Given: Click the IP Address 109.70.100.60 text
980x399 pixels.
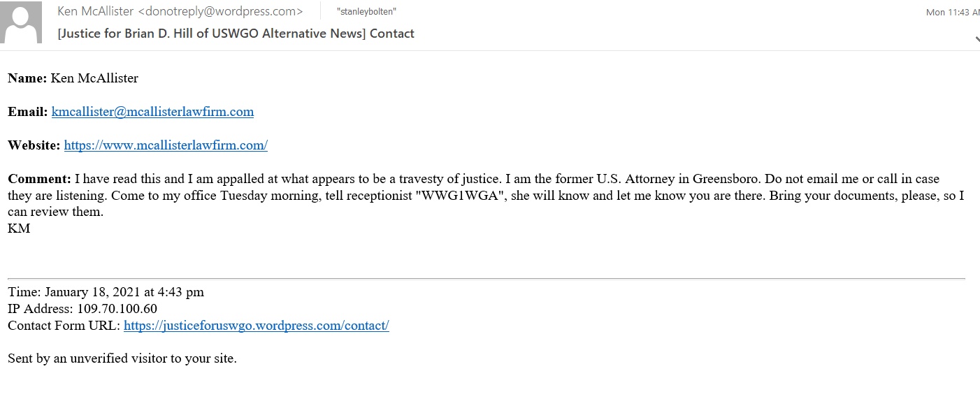Looking at the screenshot, I should [x=82, y=309].
